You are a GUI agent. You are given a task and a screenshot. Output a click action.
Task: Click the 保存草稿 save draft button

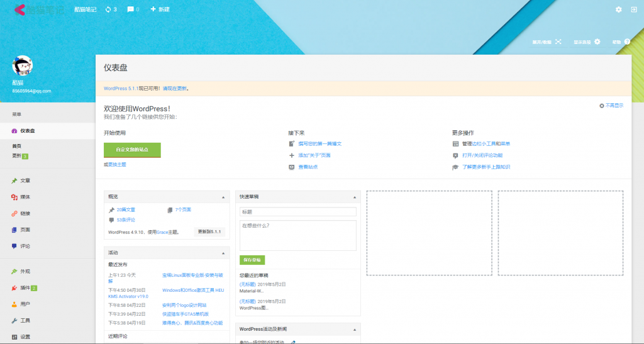tap(252, 260)
